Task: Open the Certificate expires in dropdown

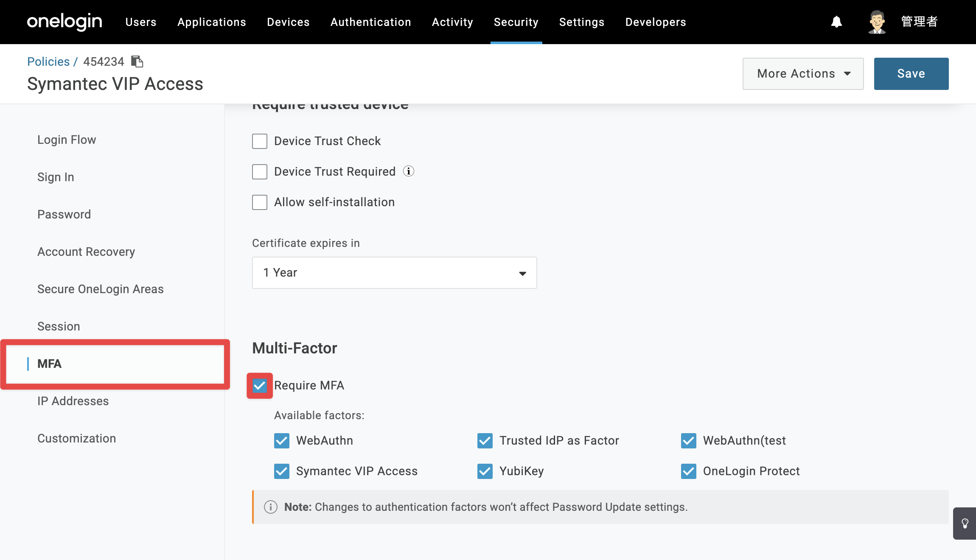Action: tap(395, 273)
